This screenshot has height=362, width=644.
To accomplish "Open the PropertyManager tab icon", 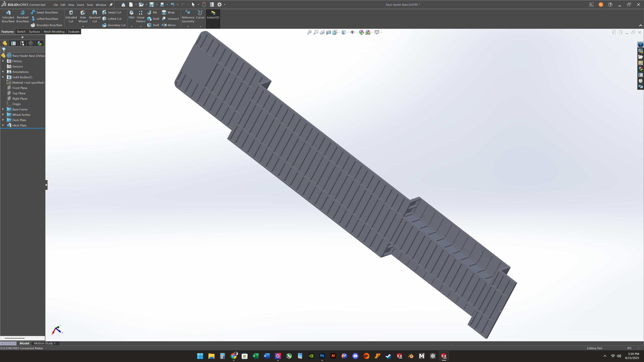I will pyautogui.click(x=13, y=43).
